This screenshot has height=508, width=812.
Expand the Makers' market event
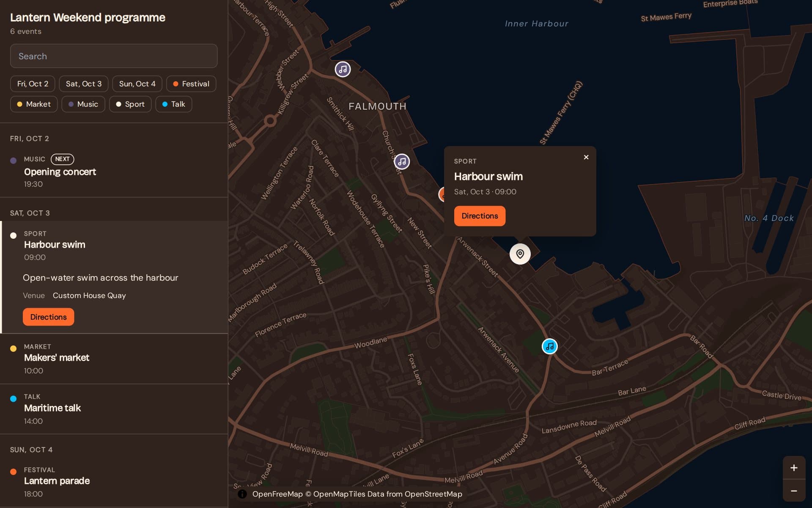[x=114, y=359]
